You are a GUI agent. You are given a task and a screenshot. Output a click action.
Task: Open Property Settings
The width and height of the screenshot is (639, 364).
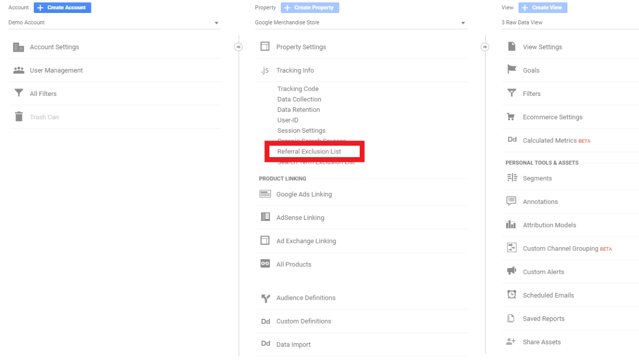302,47
